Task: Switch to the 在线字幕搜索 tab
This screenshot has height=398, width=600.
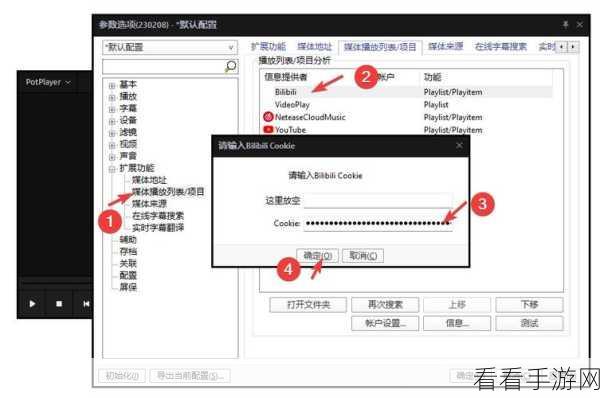Action: [x=501, y=47]
